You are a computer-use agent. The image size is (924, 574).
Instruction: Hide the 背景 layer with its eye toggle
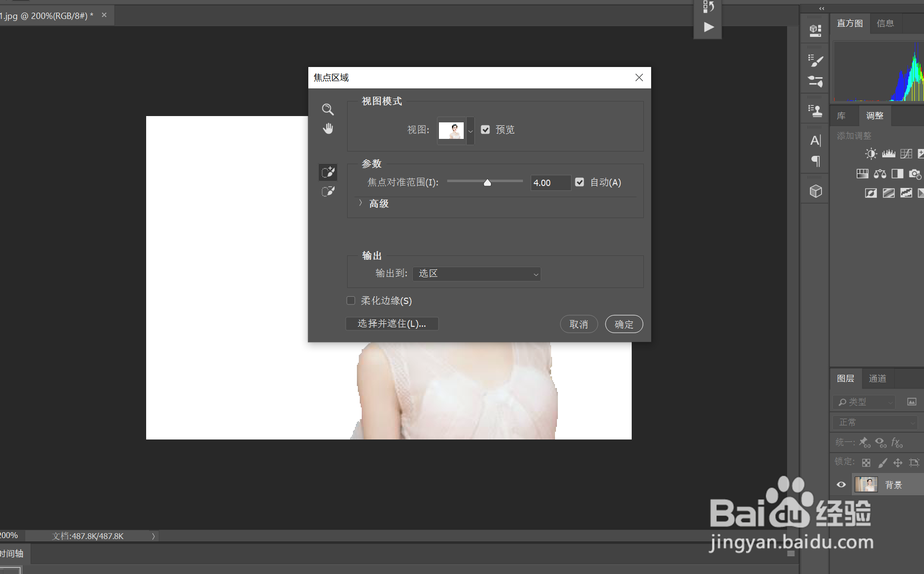(841, 484)
